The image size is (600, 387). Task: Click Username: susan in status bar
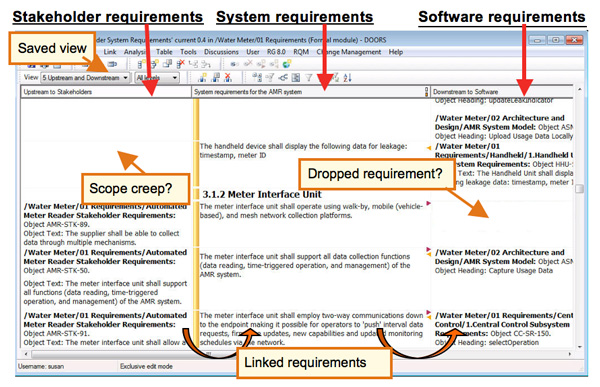tap(41, 366)
